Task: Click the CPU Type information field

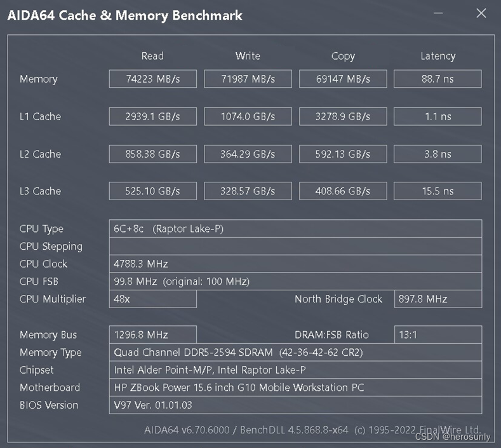Action: click(295, 229)
